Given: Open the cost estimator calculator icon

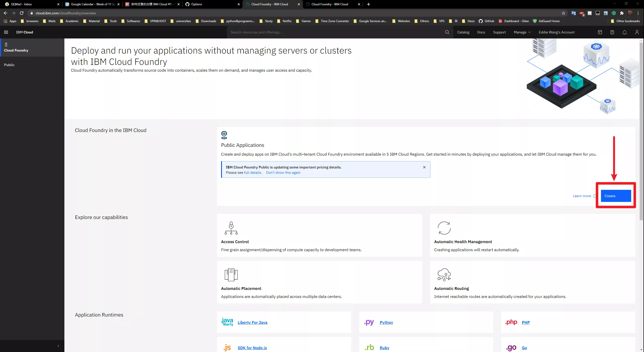Looking at the screenshot, I should (612, 32).
